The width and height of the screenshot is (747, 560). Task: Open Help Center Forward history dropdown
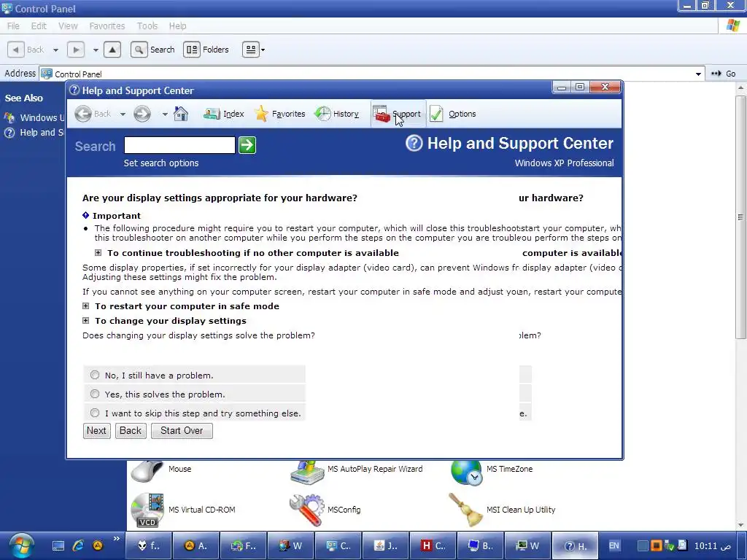click(164, 114)
